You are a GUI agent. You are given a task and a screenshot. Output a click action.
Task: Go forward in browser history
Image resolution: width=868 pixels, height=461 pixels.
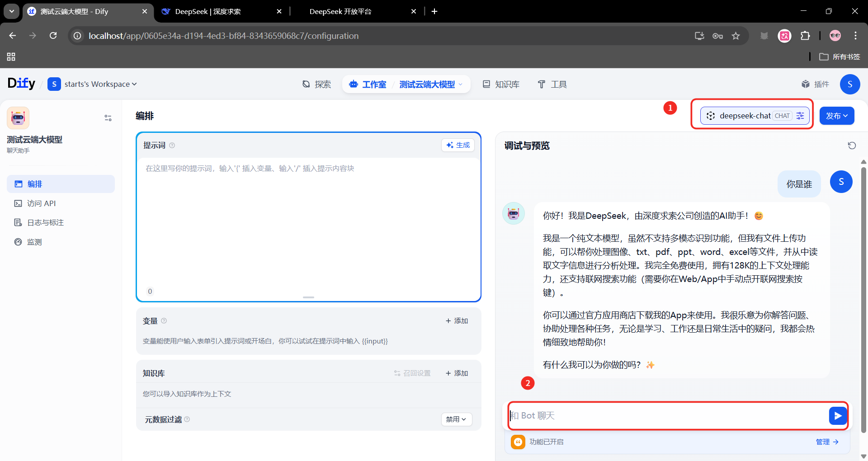[33, 36]
